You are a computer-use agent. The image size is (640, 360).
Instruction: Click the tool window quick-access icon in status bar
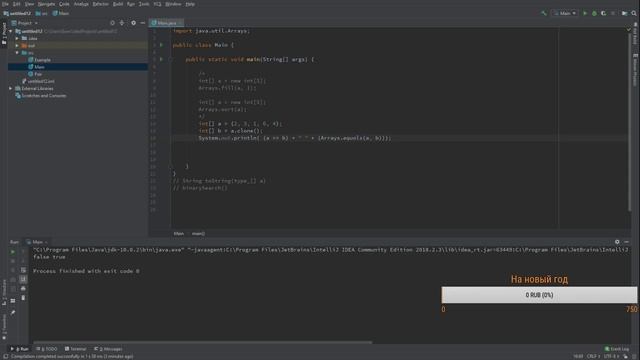click(x=5, y=356)
